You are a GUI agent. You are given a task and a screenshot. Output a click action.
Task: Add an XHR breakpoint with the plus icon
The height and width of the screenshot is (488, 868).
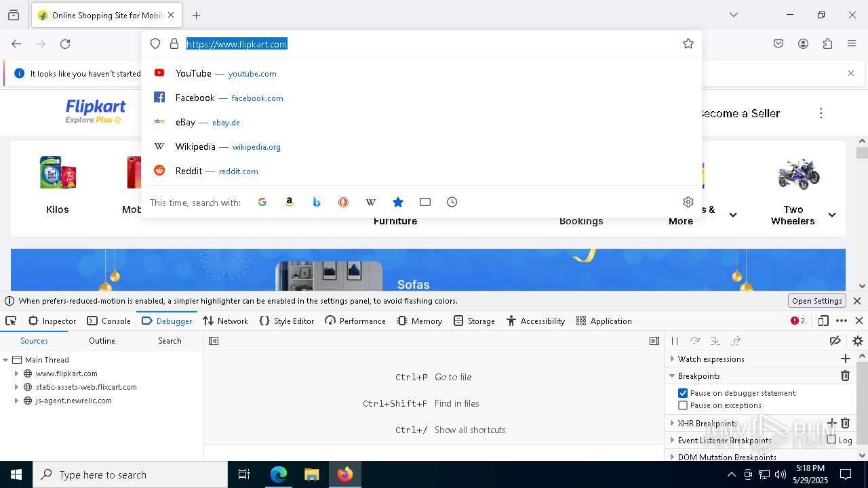pyautogui.click(x=832, y=423)
